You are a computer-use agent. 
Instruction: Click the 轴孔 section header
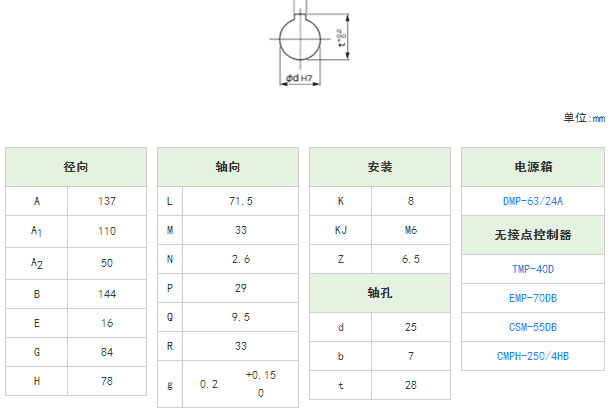[x=380, y=293]
